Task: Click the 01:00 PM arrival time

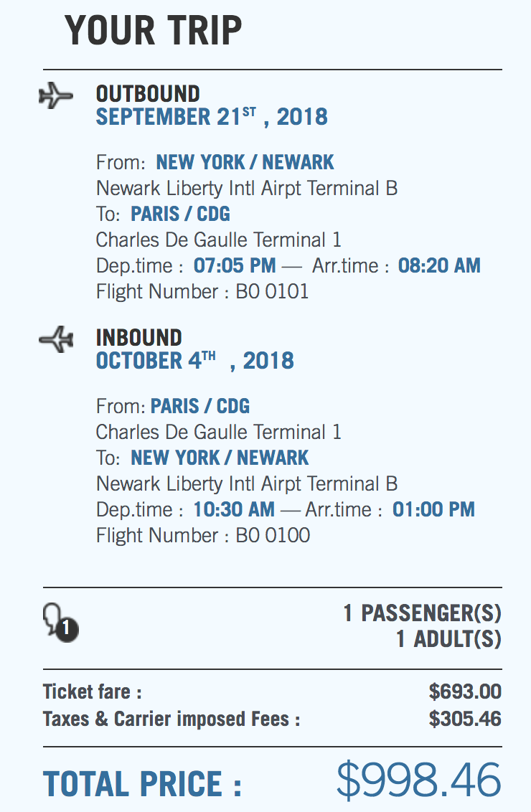Action: [433, 509]
